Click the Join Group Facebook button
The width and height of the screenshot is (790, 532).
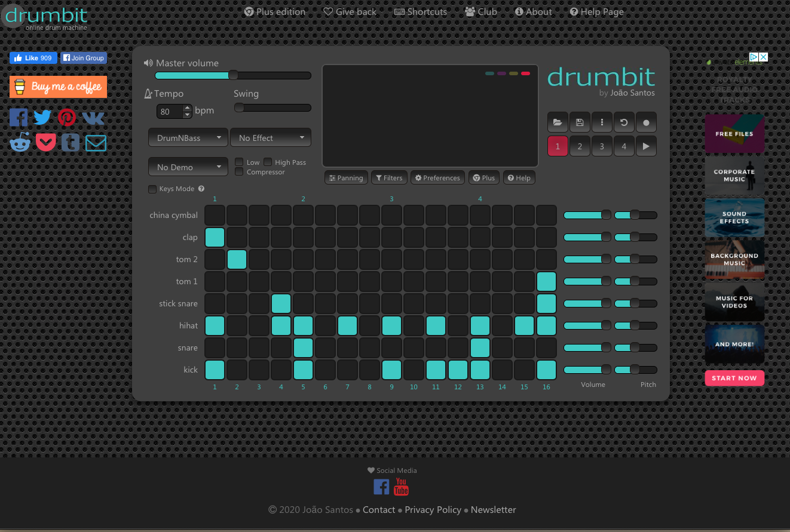[84, 58]
